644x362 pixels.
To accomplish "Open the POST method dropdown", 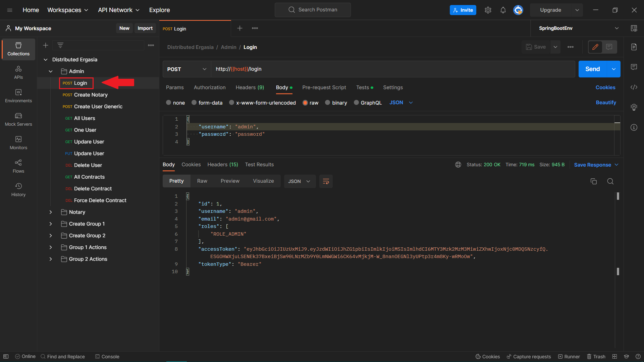I will (x=187, y=69).
